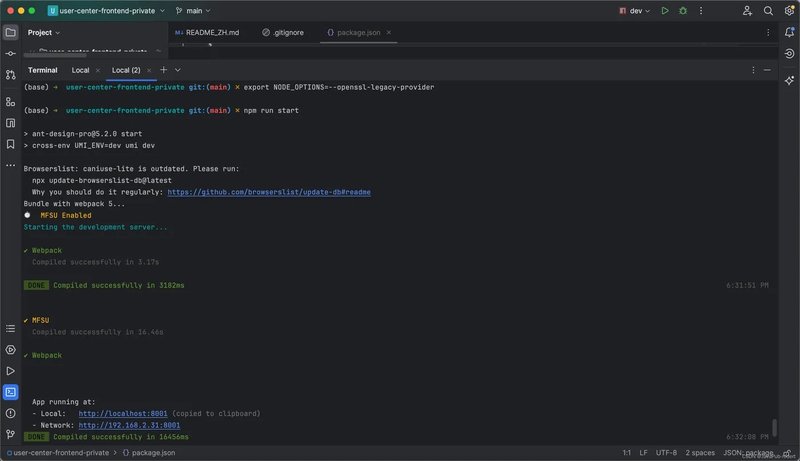Image resolution: width=800 pixels, height=461 pixels.
Task: Close the package.json tab
Action: [389, 32]
